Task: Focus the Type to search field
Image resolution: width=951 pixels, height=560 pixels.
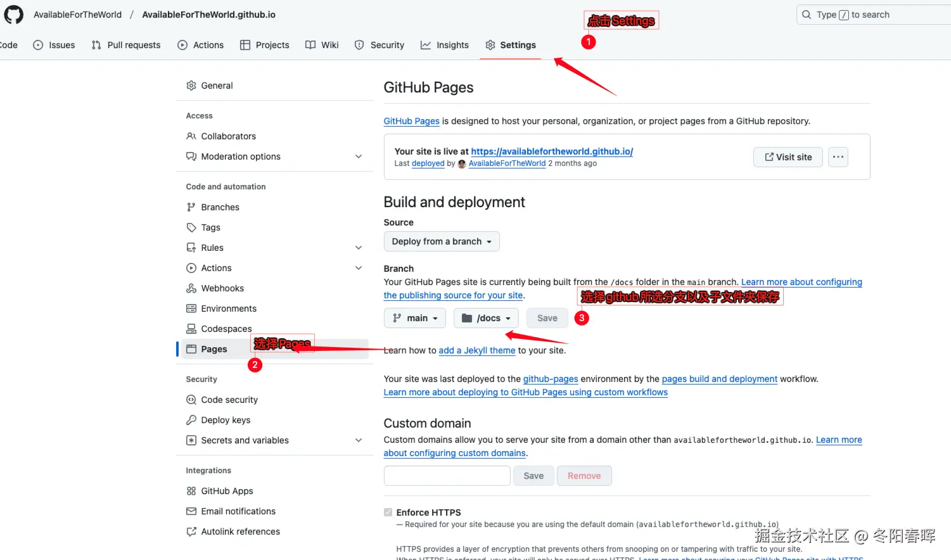Action: coord(874,15)
